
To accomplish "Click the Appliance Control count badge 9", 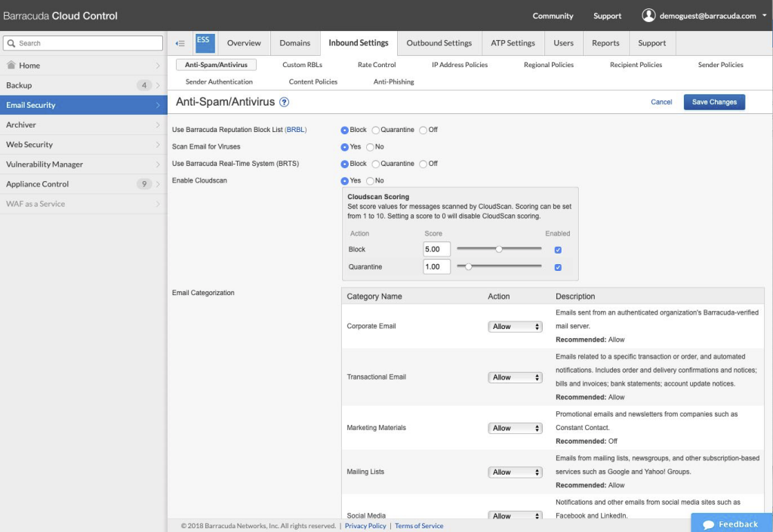I will [x=144, y=183].
